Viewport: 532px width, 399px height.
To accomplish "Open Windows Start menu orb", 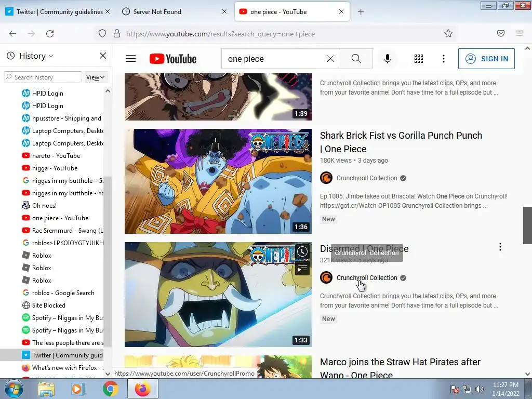I will coord(14,389).
